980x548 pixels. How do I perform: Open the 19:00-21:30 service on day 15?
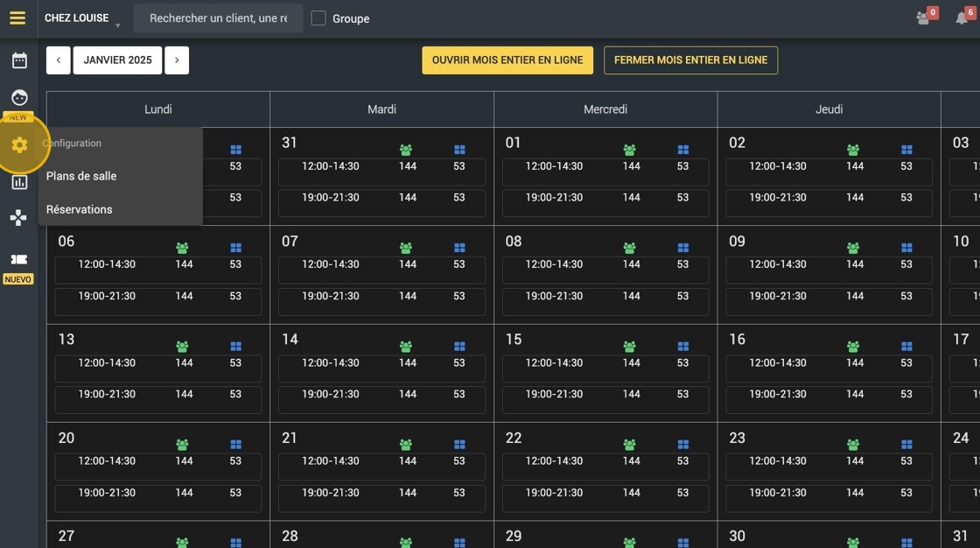(x=605, y=399)
